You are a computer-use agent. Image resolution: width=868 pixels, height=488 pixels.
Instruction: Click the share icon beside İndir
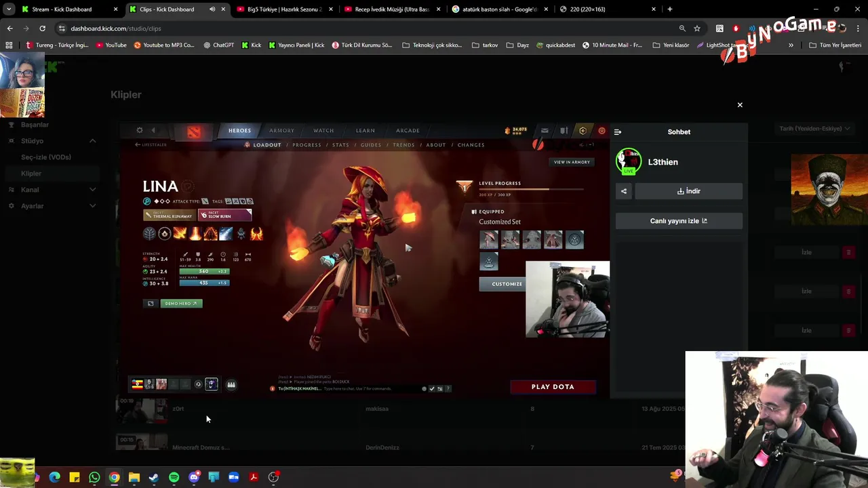point(624,191)
